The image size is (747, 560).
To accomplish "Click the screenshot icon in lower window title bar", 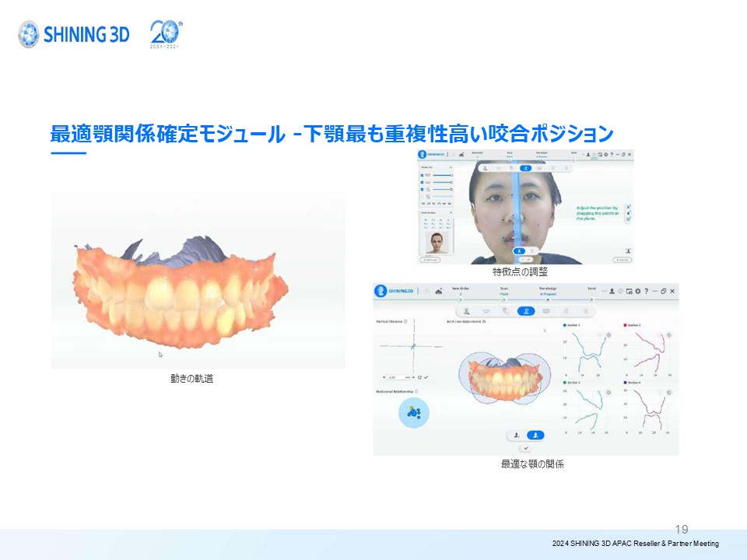I will tap(629, 291).
